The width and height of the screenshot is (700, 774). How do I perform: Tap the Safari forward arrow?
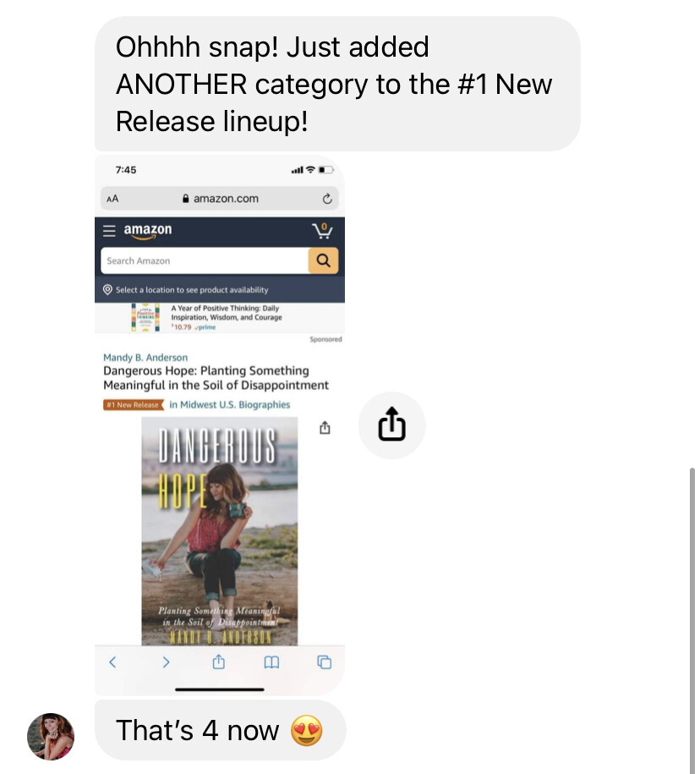166,662
